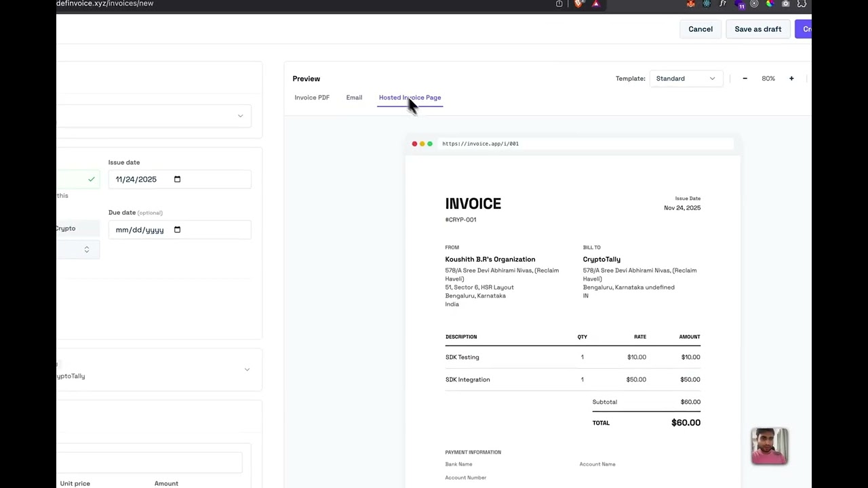
Task: Open the Issue date calendar picker icon
Action: click(178, 179)
